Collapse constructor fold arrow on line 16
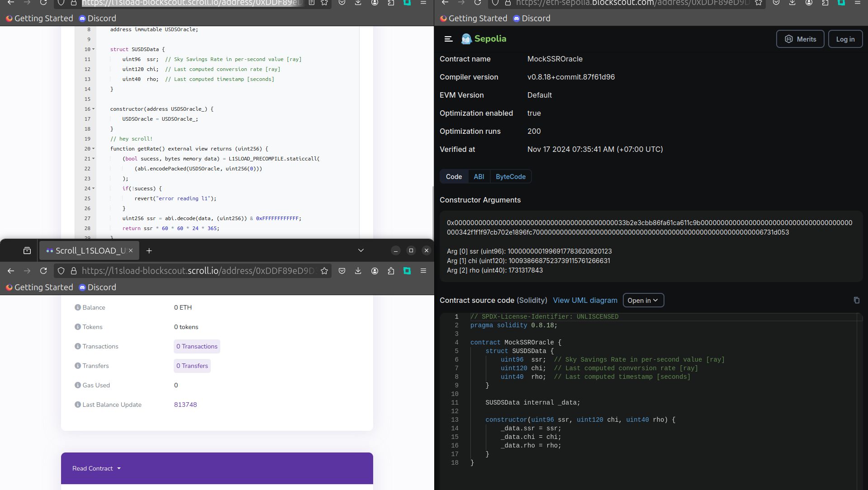 (x=94, y=109)
